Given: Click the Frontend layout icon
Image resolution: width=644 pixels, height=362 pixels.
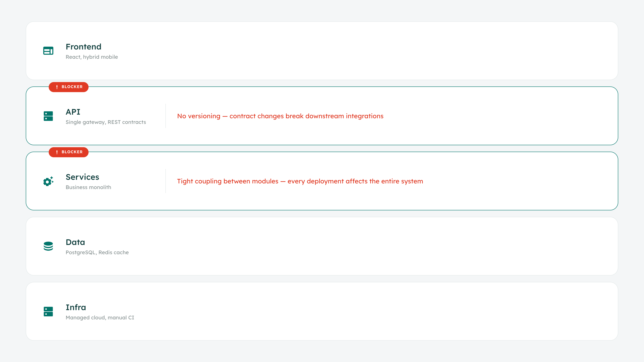Looking at the screenshot, I should point(48,51).
